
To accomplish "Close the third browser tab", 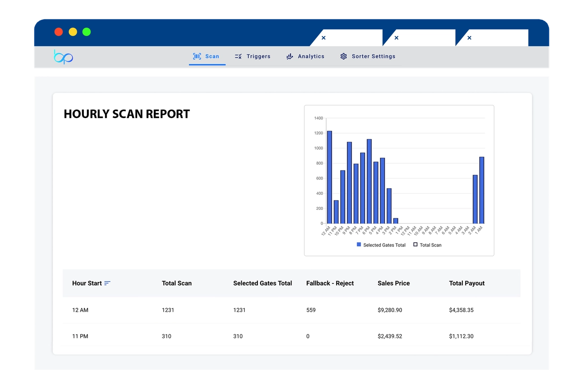I will [469, 38].
